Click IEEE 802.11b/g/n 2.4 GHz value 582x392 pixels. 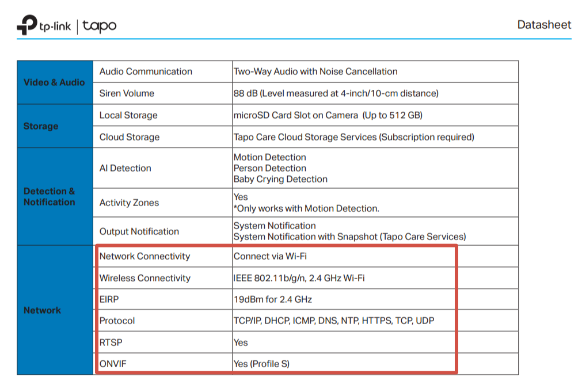point(299,278)
